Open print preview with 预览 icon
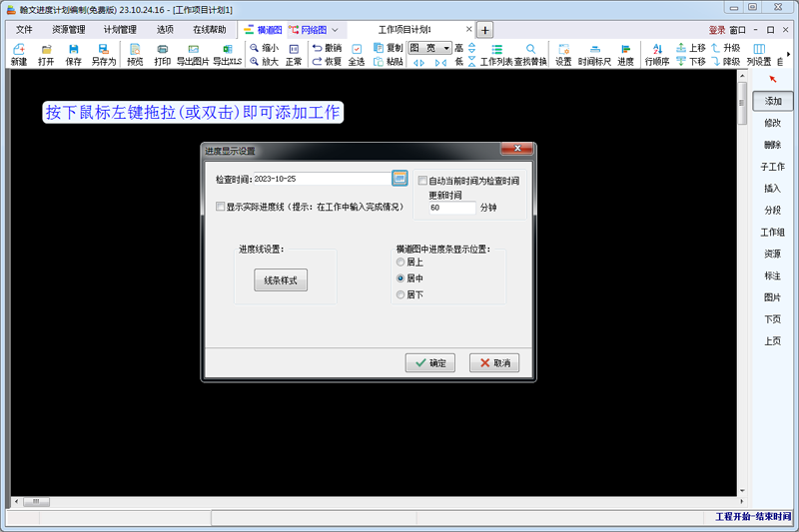799x532 pixels. coord(134,54)
